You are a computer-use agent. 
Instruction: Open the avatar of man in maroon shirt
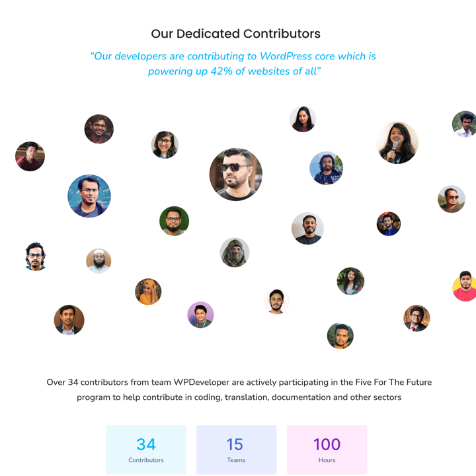tap(30, 156)
